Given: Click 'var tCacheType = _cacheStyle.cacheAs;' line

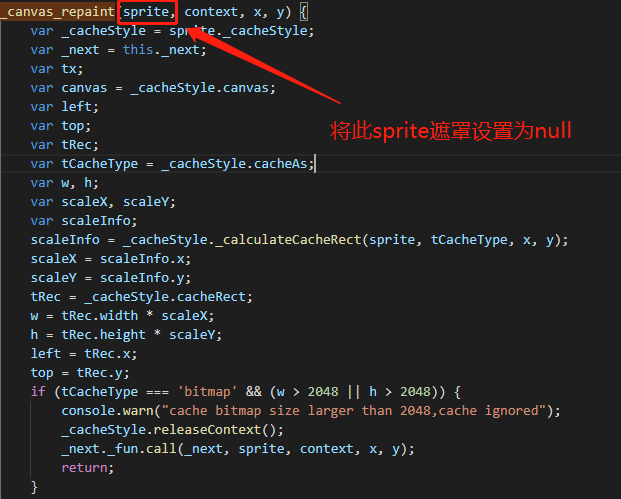Looking at the screenshot, I should [172, 164].
